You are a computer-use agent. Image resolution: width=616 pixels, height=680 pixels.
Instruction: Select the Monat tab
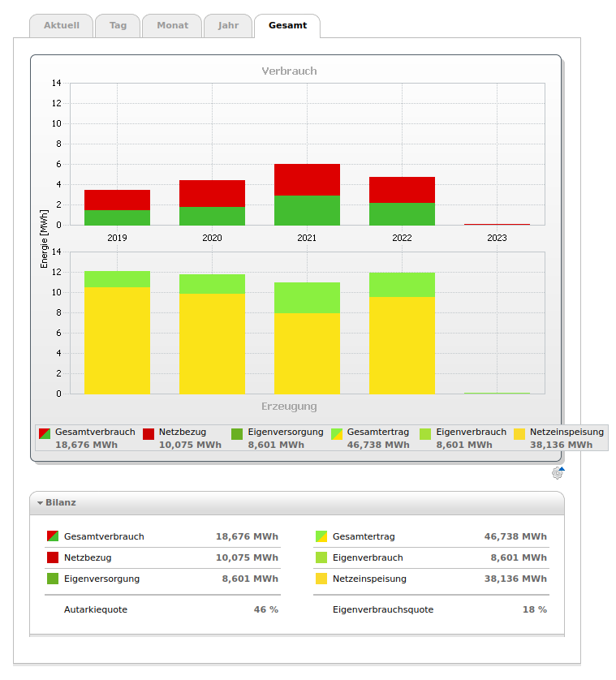pos(172,25)
